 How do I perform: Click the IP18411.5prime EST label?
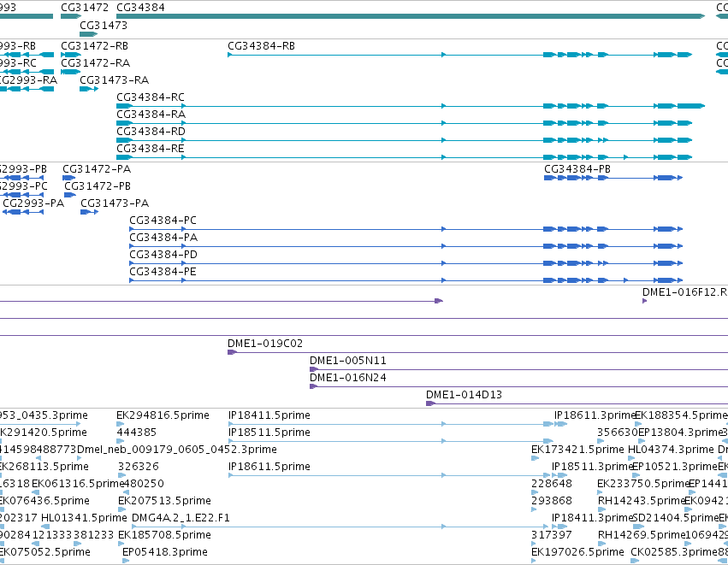[x=269, y=415]
